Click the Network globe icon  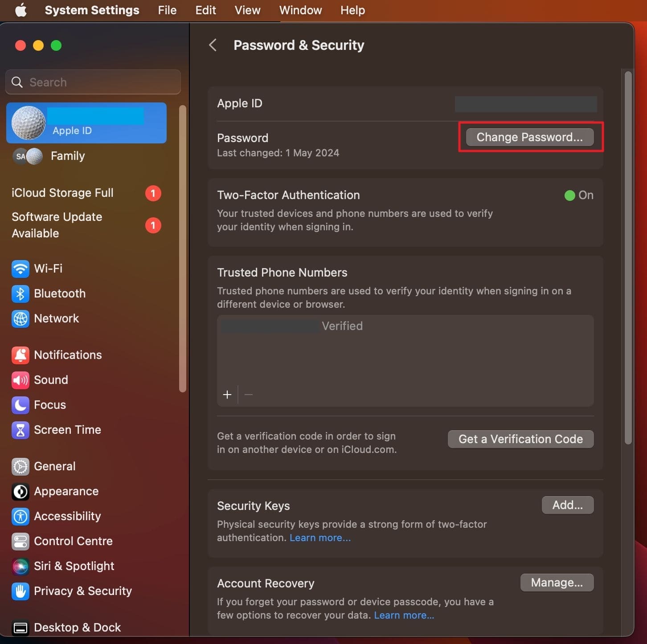coord(20,318)
